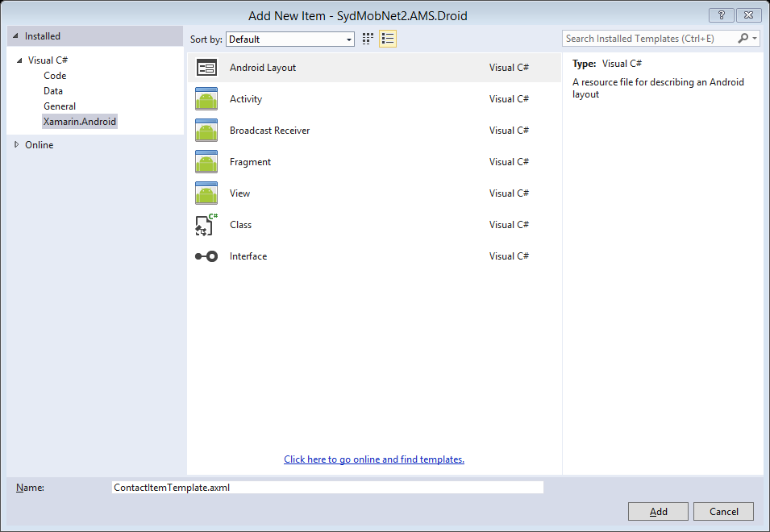Select the General category

click(60, 106)
